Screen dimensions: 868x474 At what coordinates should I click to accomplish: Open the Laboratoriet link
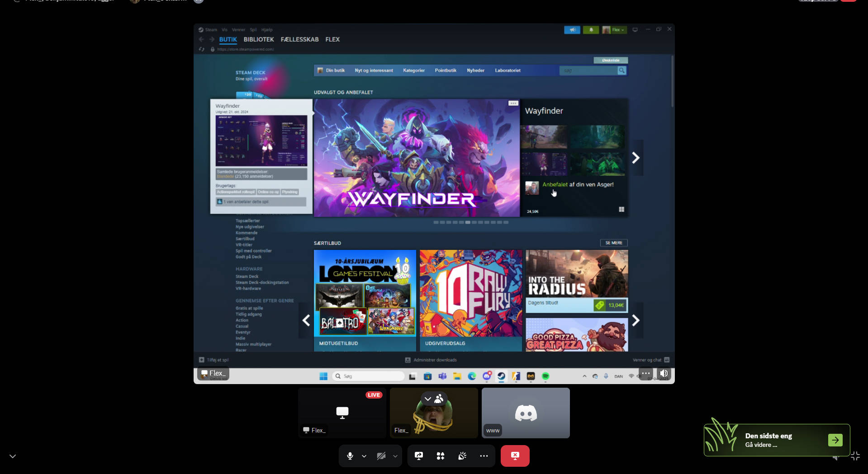click(508, 70)
